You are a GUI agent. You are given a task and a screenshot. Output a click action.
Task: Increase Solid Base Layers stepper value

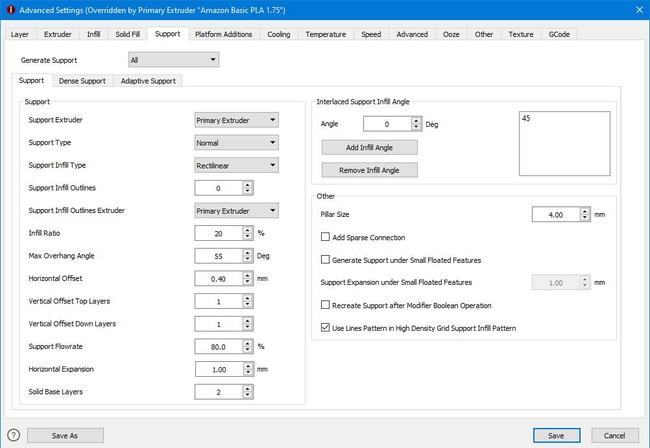247,388
